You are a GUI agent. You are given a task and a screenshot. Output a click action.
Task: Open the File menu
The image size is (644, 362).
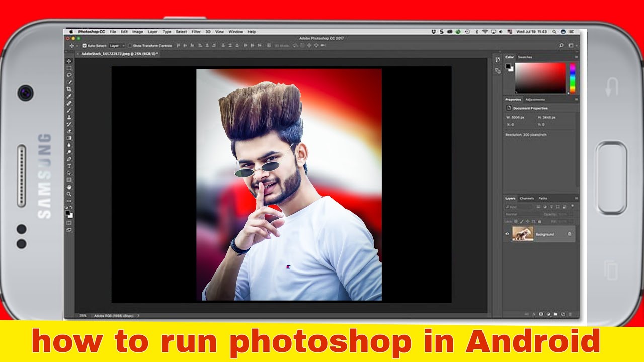(113, 32)
